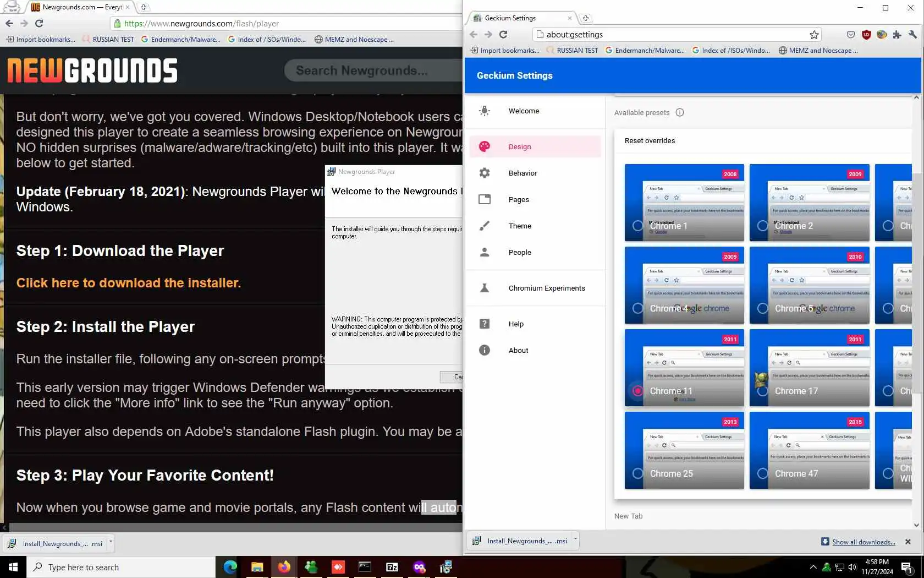Screen dimensions: 924x578
Task: Open MEMZ and Noescape bookmark in Newgrounds window
Action: pyautogui.click(x=354, y=40)
